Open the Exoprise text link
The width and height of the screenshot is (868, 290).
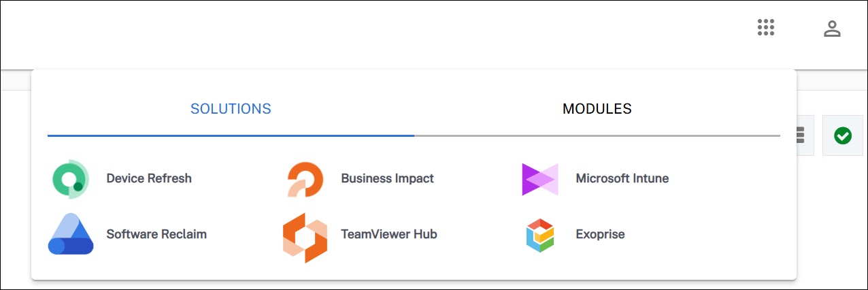pyautogui.click(x=600, y=234)
